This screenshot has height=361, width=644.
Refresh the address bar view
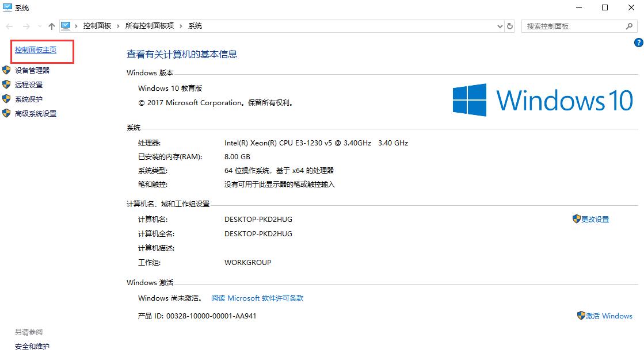tap(510, 26)
